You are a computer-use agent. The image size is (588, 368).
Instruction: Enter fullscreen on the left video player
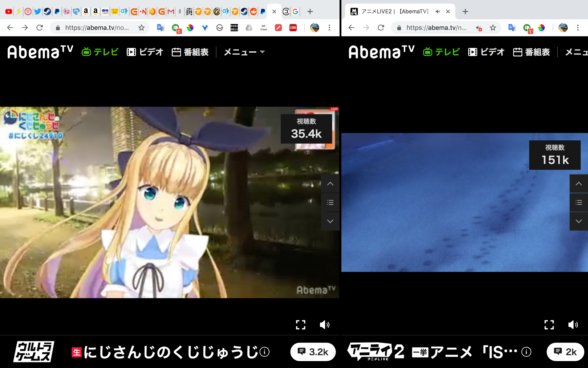(x=300, y=325)
